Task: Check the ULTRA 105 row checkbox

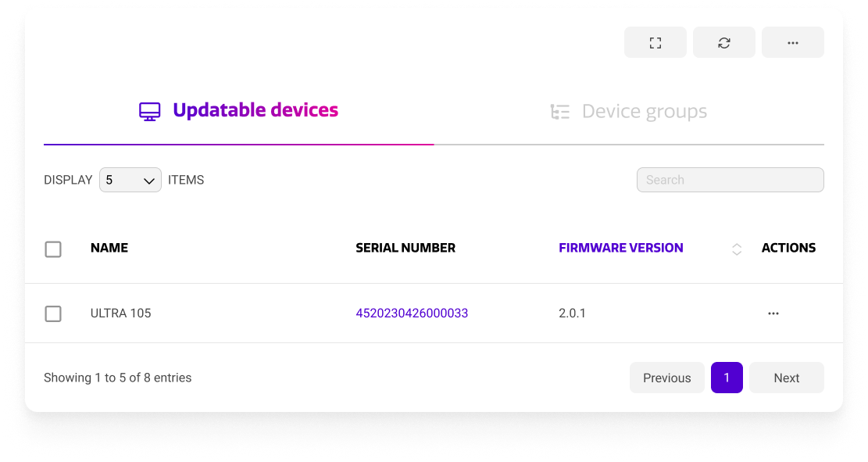Action: 53,313
